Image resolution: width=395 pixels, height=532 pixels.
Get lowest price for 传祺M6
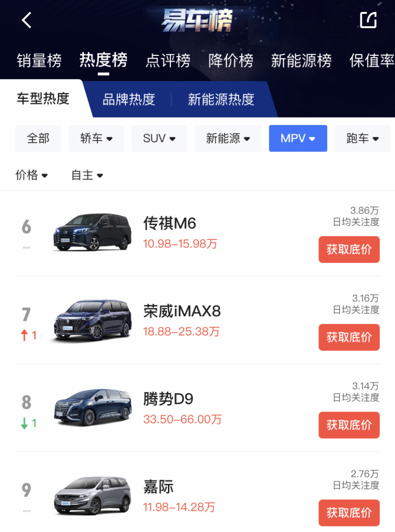(x=349, y=249)
